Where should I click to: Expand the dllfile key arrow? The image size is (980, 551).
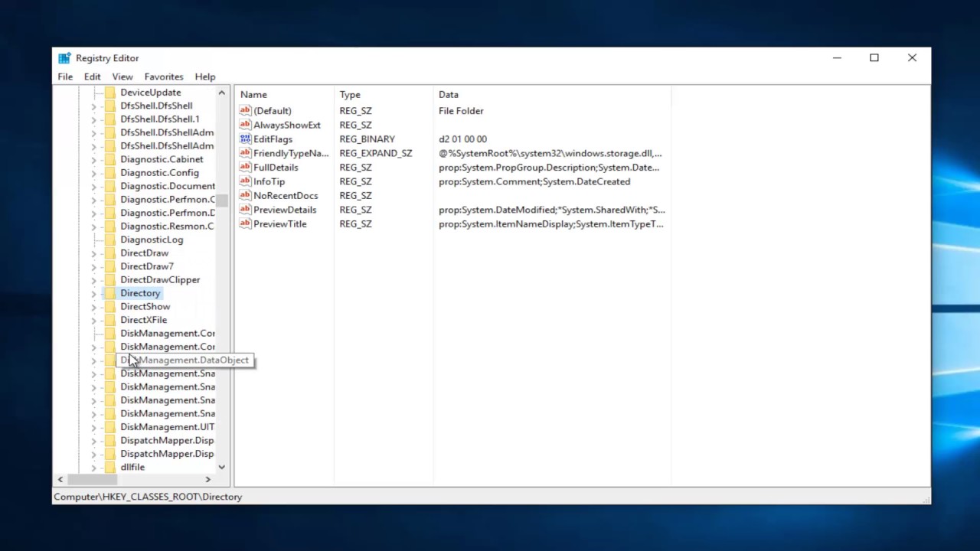[93, 468]
